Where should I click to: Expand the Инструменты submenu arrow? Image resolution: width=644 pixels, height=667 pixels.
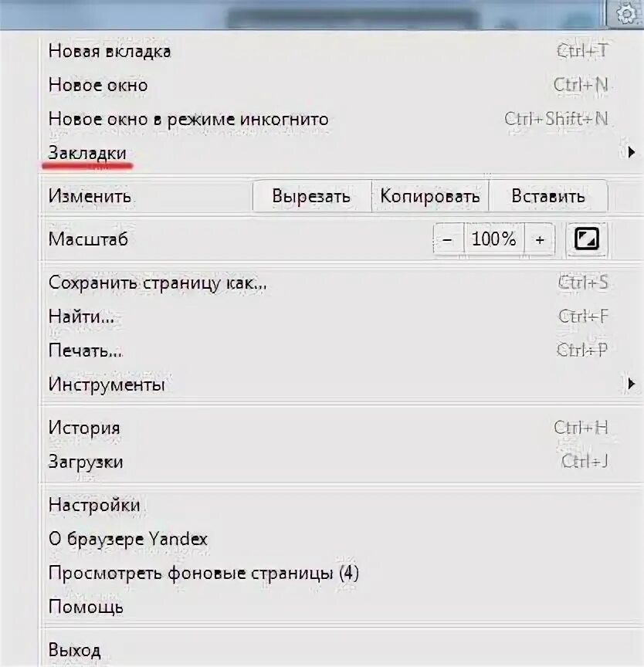(632, 384)
